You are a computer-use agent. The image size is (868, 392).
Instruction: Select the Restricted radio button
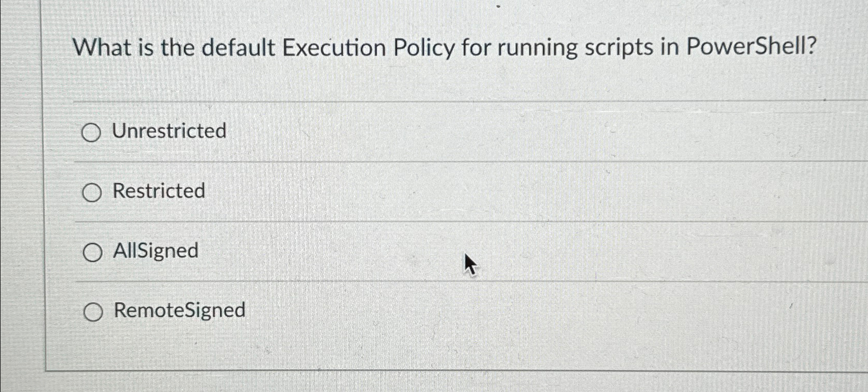pyautogui.click(x=93, y=192)
